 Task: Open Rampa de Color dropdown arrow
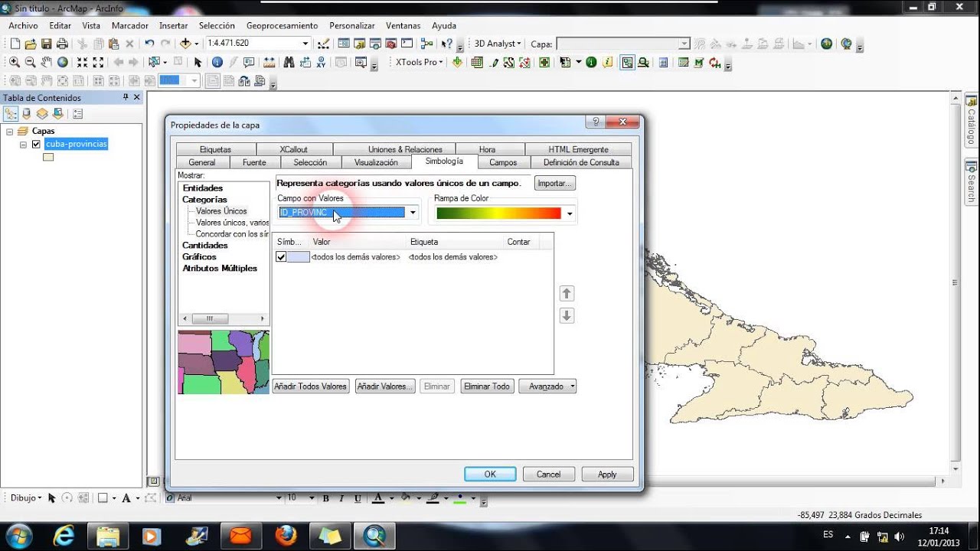570,214
